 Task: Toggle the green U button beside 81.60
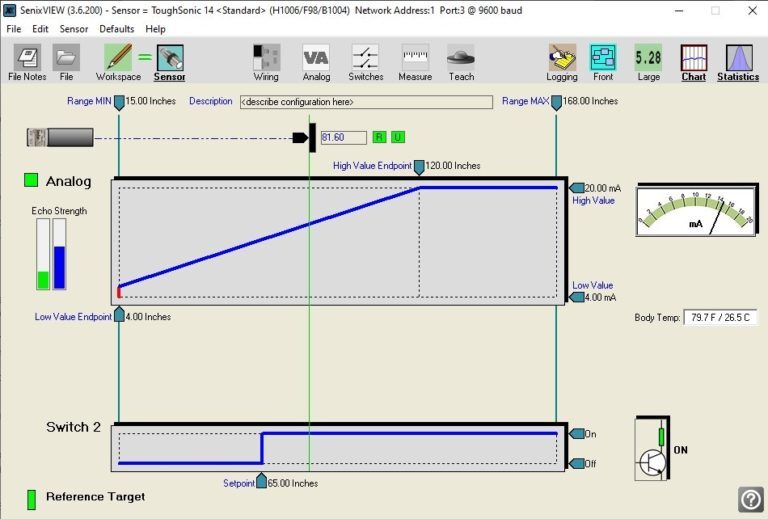[x=398, y=137]
